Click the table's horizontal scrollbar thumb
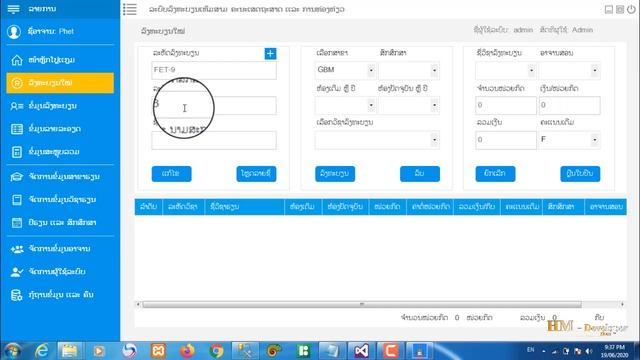This screenshot has width=640, height=360. 362,304
